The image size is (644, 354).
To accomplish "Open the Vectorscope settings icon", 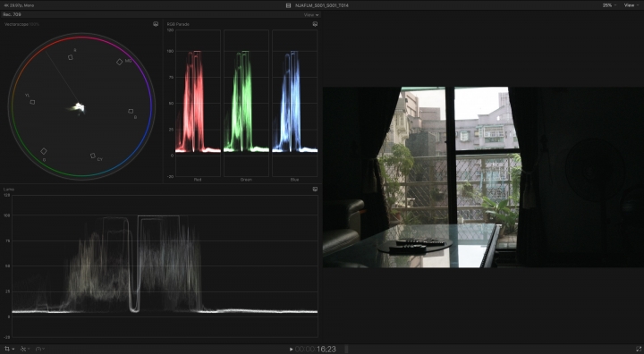I will [x=156, y=24].
